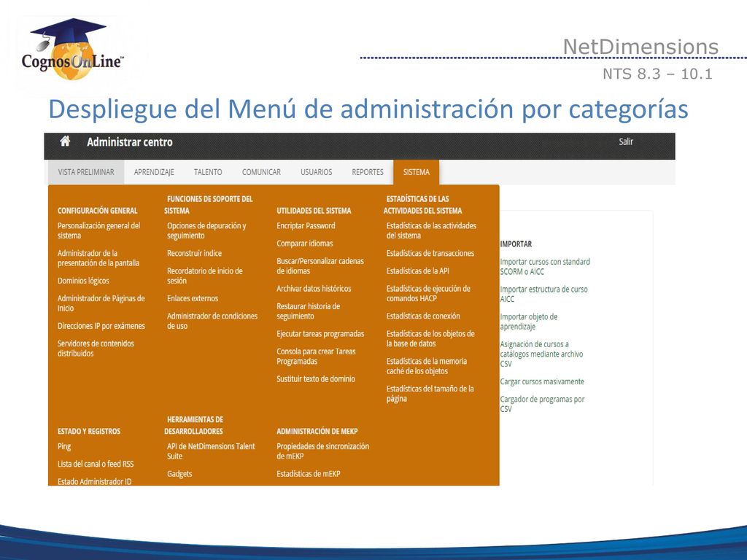Open Cargador de programas por CSV
Screen dimensions: 747x560
point(542,404)
